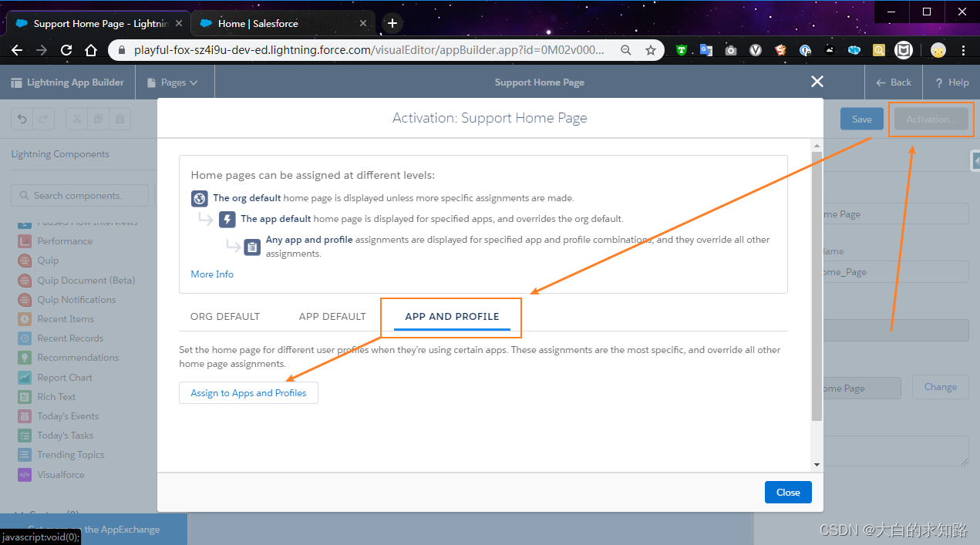This screenshot has width=980, height=545.
Task: Select the Recent Records component icon
Action: click(x=24, y=338)
